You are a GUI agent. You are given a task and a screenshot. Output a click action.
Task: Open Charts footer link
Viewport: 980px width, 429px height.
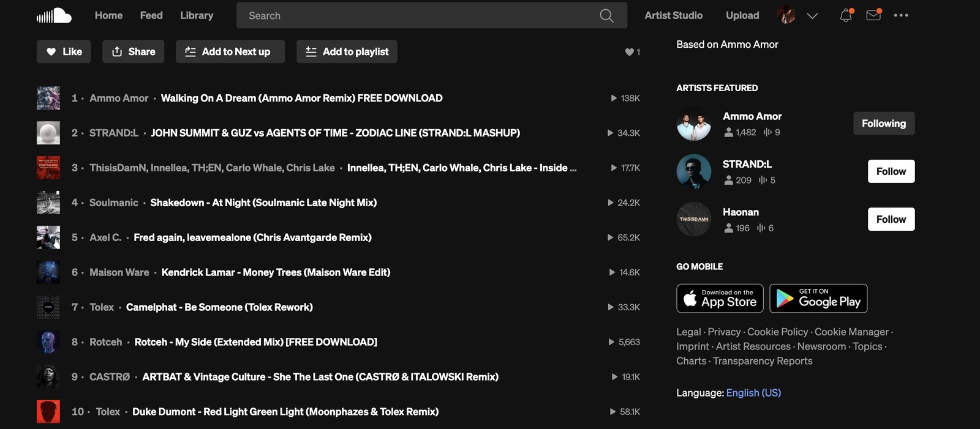tap(691, 361)
